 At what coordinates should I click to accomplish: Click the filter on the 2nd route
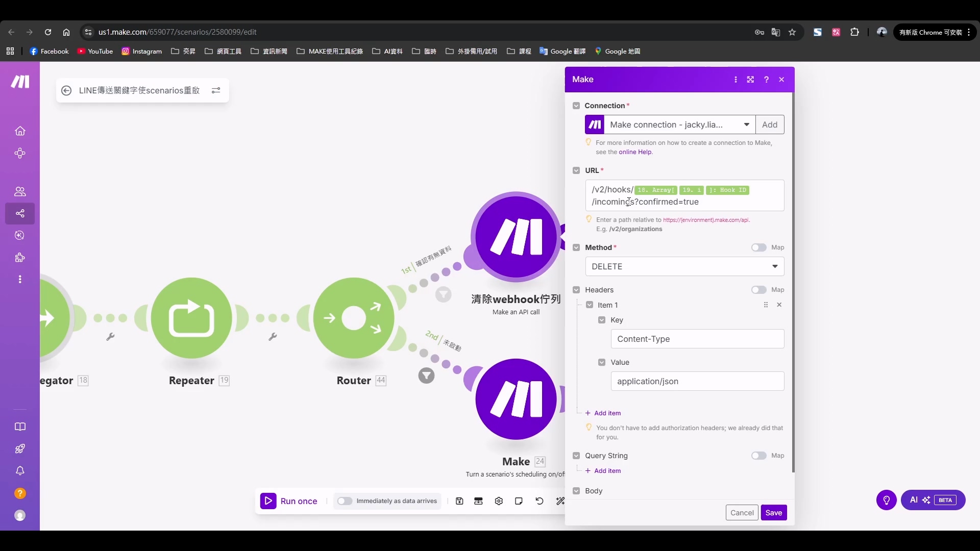click(x=427, y=376)
